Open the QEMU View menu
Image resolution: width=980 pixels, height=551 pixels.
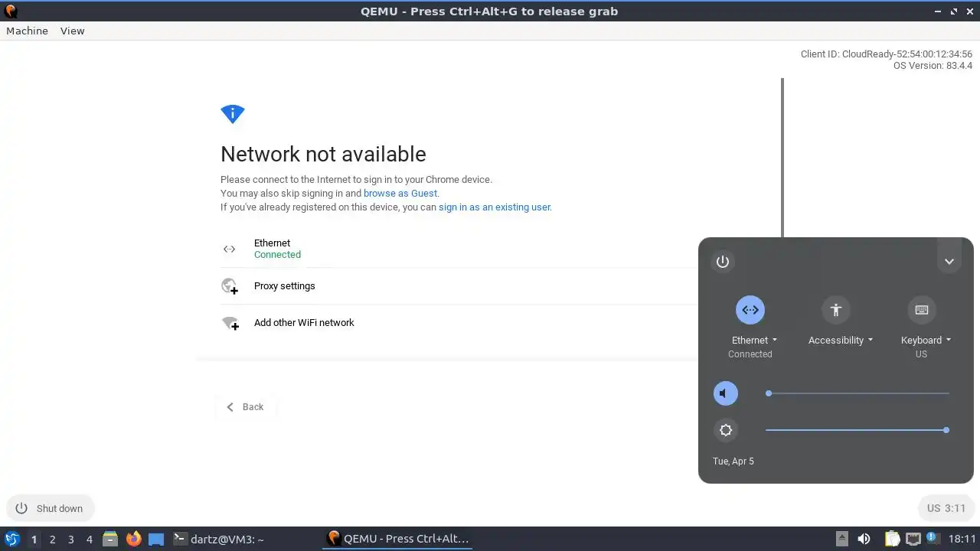(72, 31)
